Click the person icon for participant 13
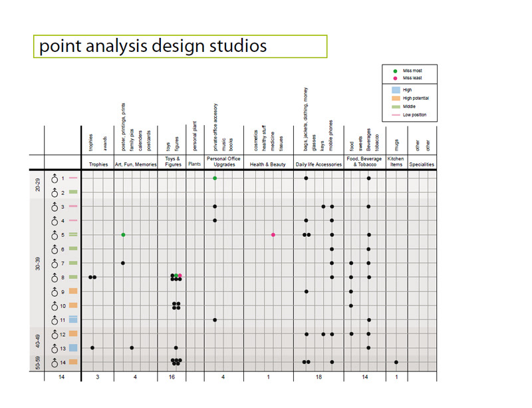Screen dimensions: 532x408 55,349
